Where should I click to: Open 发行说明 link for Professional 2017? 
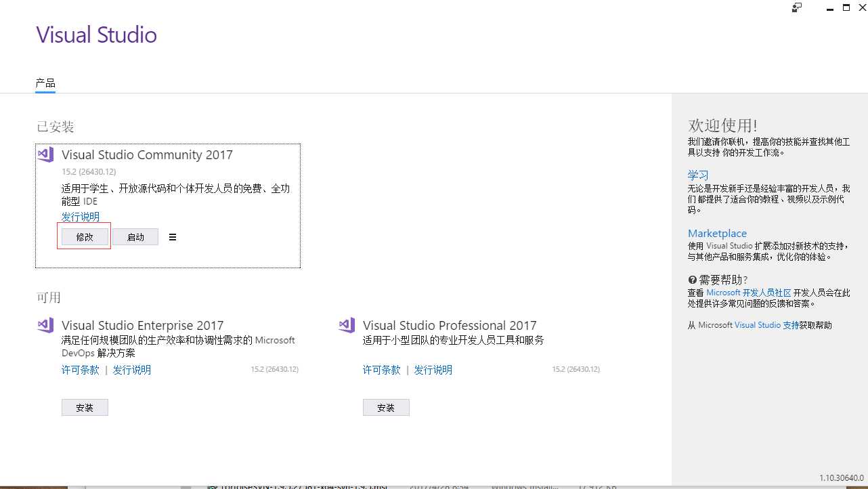433,370
